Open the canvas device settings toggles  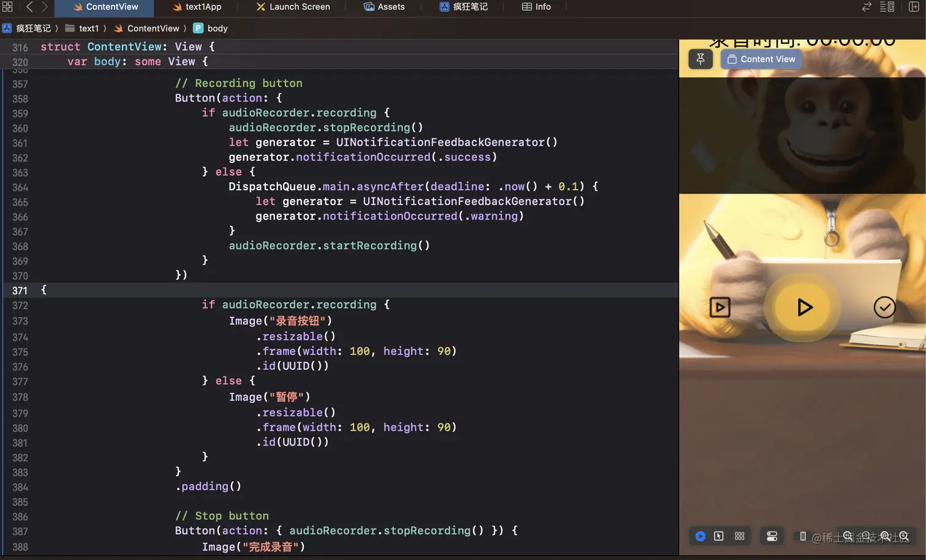pos(772,536)
